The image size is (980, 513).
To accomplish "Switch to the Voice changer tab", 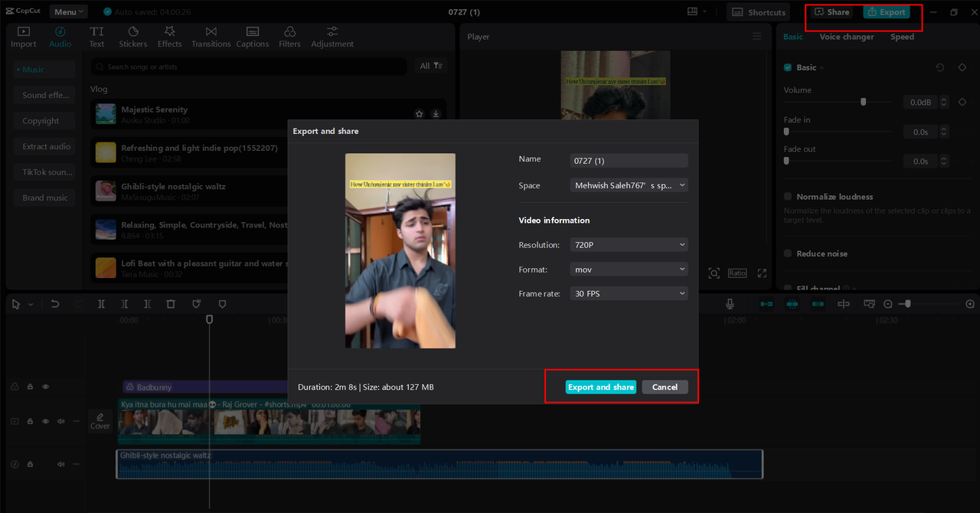I will tap(846, 37).
